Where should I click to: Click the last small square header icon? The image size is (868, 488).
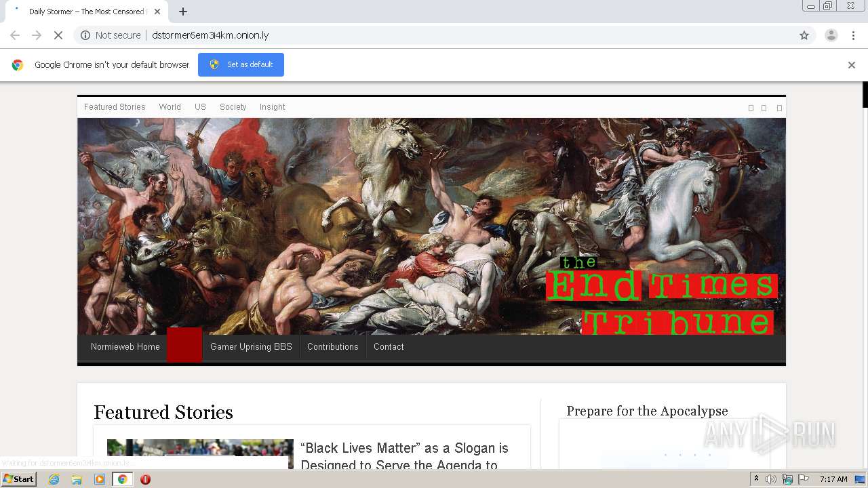(779, 108)
